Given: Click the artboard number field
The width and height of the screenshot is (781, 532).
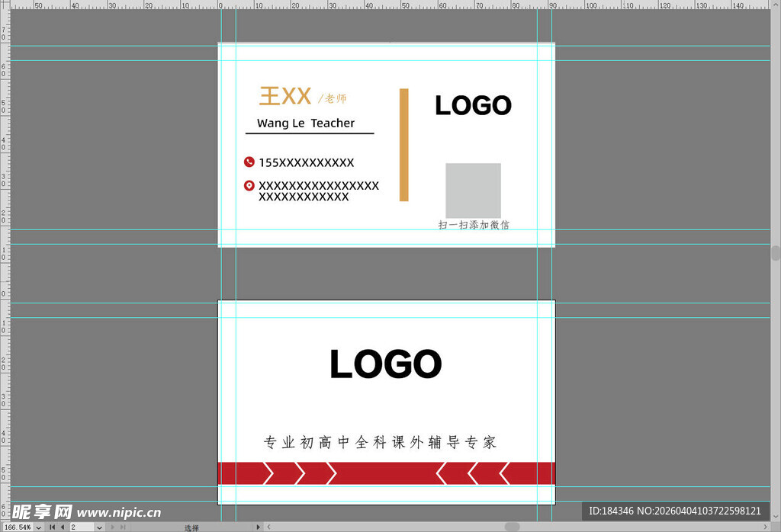Looking at the screenshot, I should 81,527.
